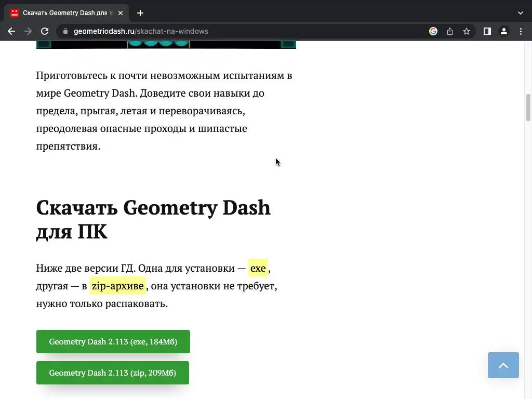Viewport: 532px width, 399px height.
Task: Click the heading 'Скачать Geometry Dash для ПК'
Action: click(x=153, y=219)
